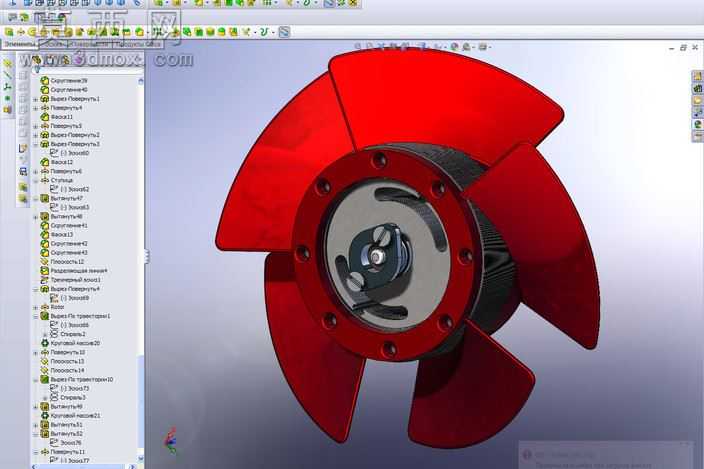Image resolution: width=704 pixels, height=469 pixels.
Task: Click feature tree scrollbar up arrow
Action: tap(141, 81)
